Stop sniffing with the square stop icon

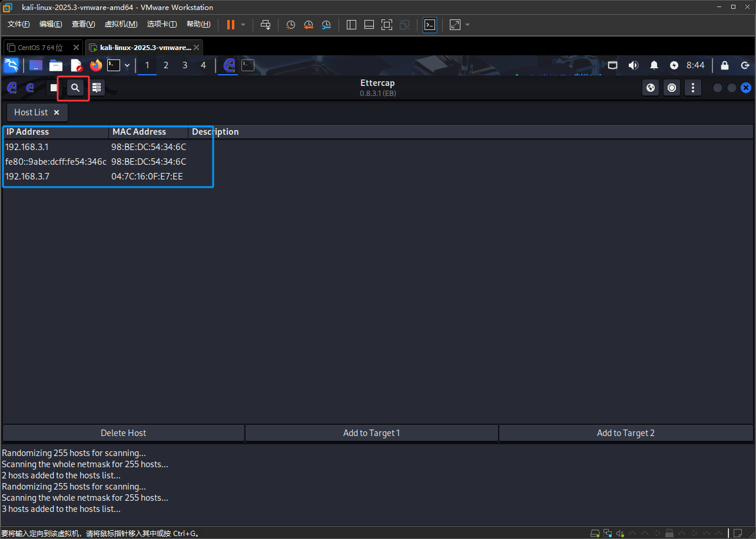click(x=54, y=88)
